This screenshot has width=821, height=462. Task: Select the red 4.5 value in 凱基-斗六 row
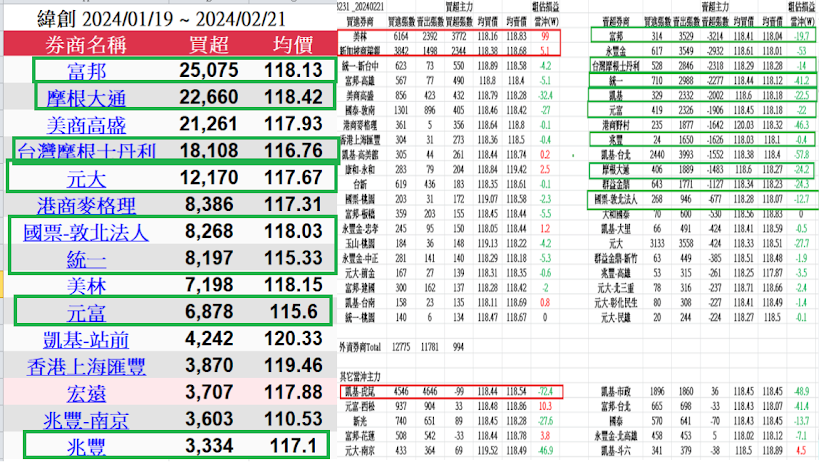(801, 450)
